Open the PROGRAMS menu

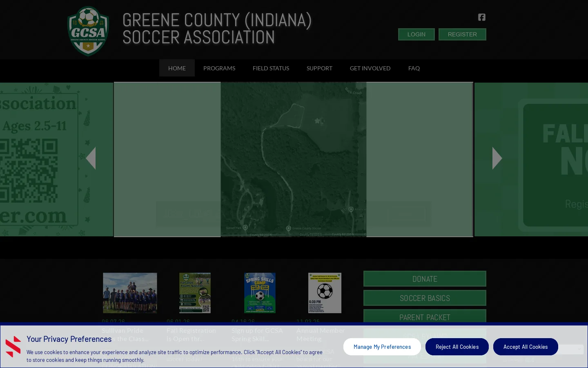click(219, 68)
